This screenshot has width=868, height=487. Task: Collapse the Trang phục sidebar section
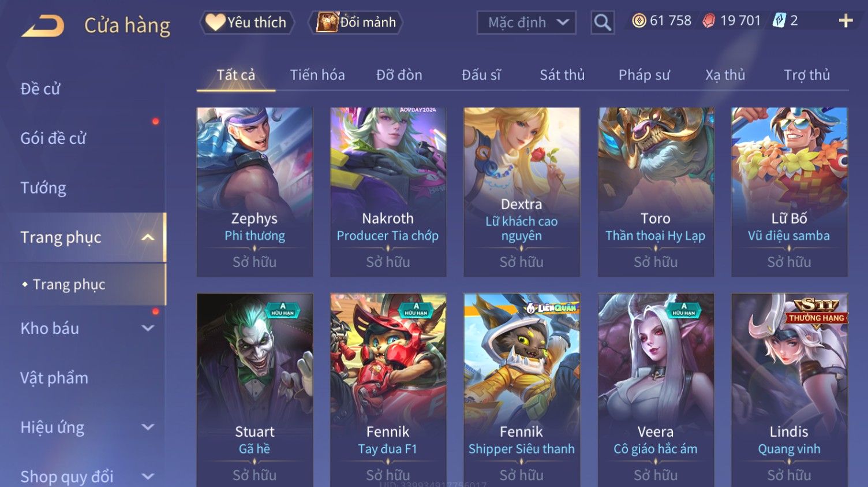(148, 237)
